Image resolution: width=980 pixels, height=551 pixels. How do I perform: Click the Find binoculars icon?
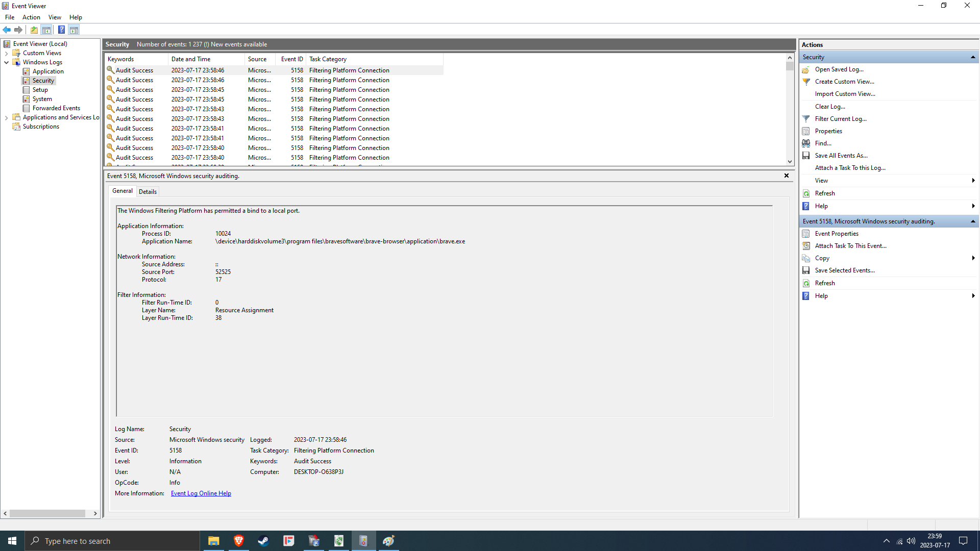tap(806, 143)
